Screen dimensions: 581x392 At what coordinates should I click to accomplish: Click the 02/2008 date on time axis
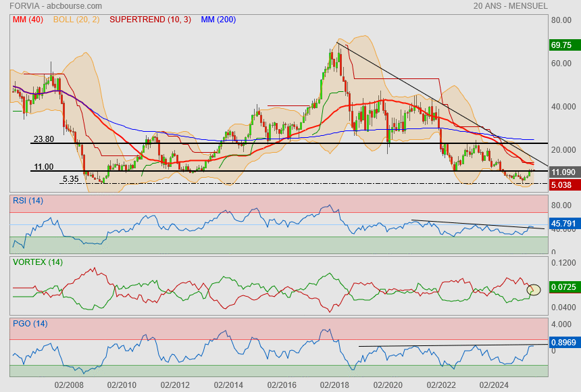[69, 385]
